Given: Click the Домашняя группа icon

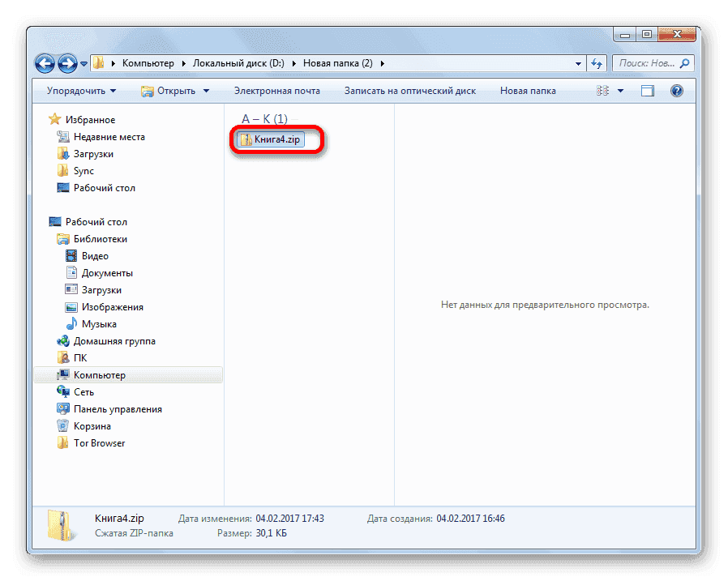Looking at the screenshot, I should (x=62, y=341).
